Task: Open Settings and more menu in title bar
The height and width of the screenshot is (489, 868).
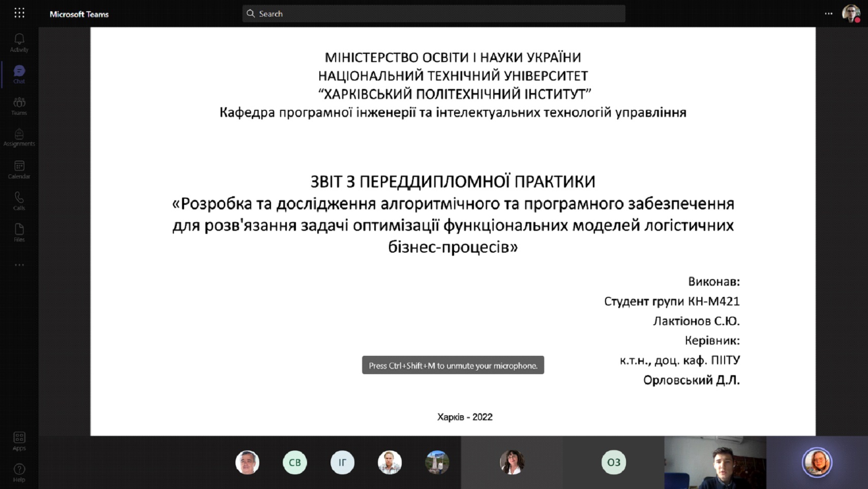Action: 828,14
